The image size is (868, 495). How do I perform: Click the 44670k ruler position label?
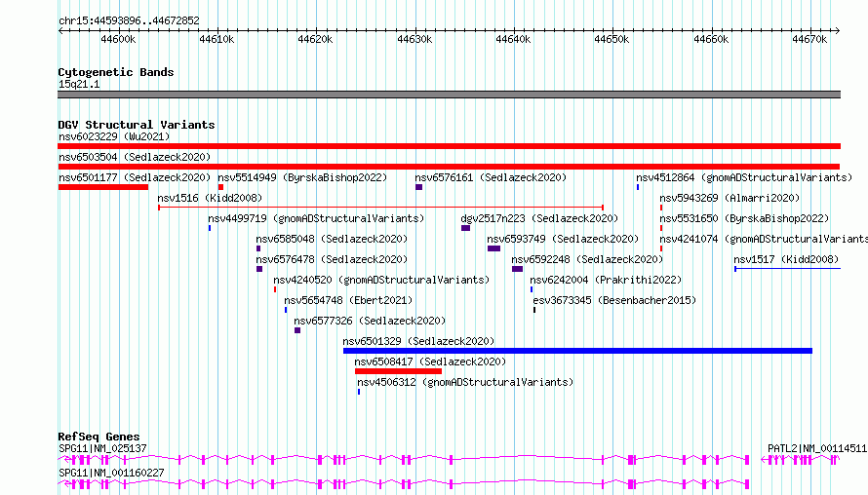(809, 39)
